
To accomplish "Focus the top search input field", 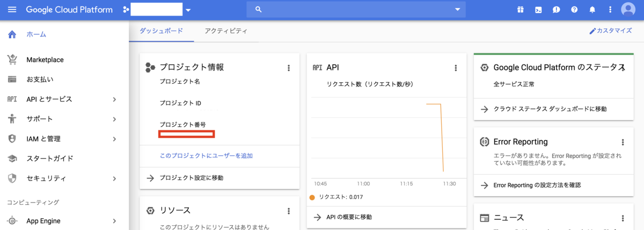I will [356, 10].
